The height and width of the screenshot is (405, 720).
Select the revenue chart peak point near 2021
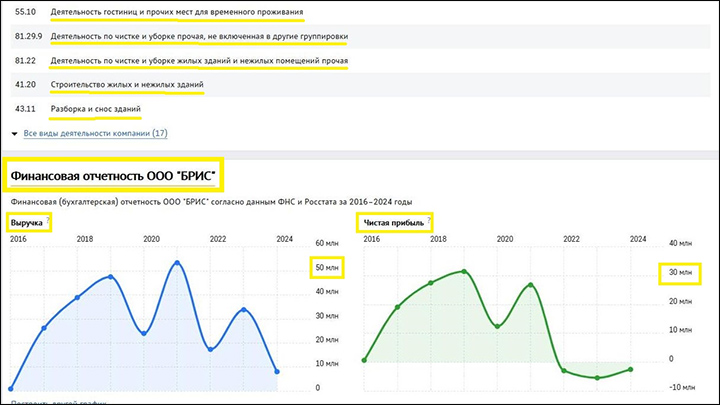(x=177, y=263)
